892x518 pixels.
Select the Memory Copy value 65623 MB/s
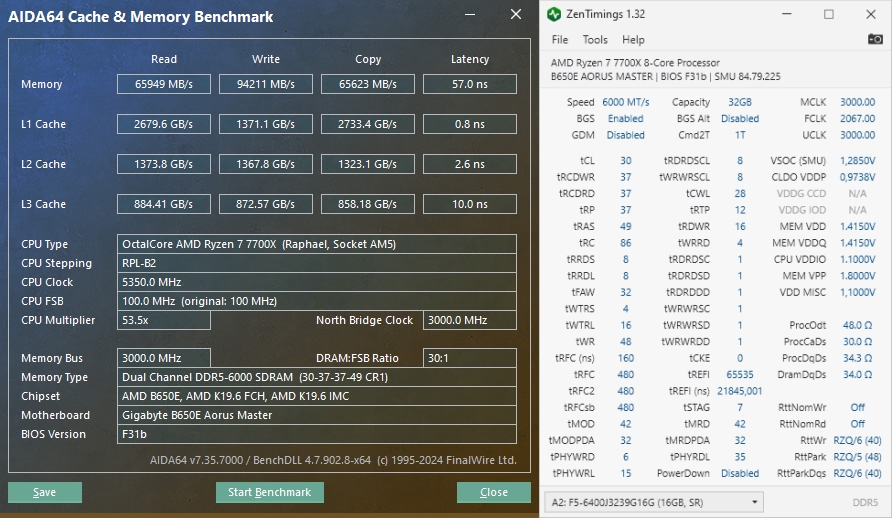pos(368,84)
